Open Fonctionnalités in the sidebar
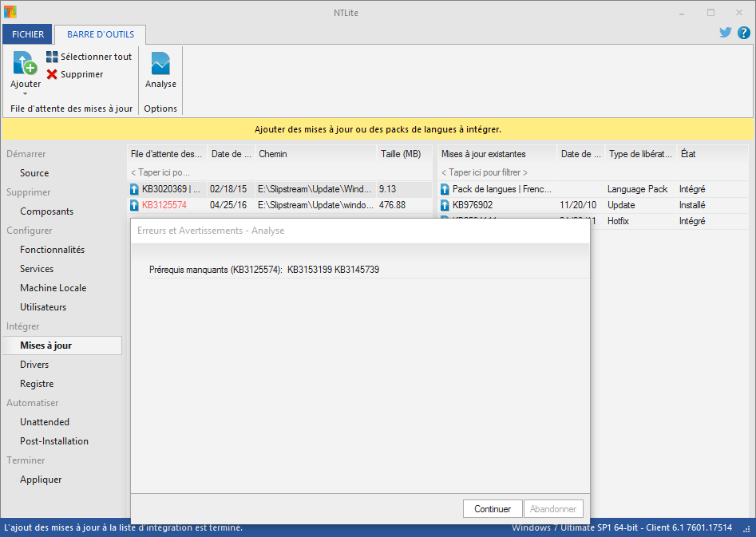756x537 pixels. pos(52,250)
